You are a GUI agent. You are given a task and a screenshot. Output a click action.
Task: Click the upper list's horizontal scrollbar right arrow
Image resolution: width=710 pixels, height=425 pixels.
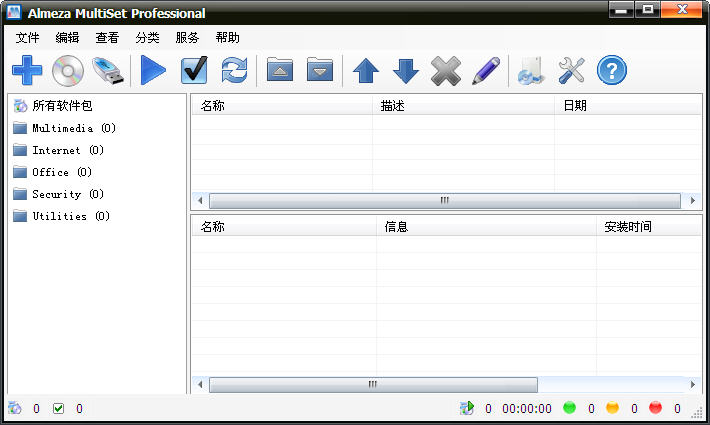click(694, 200)
